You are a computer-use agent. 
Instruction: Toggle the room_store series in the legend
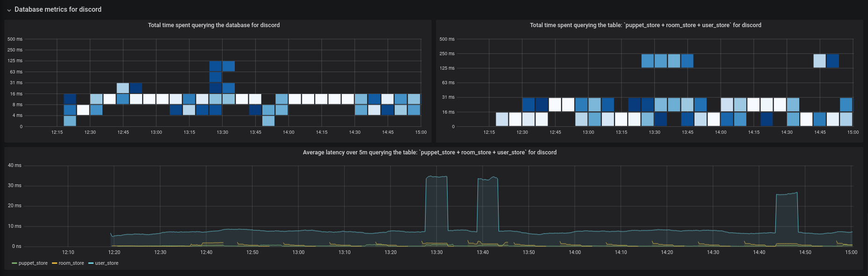[x=71, y=263]
